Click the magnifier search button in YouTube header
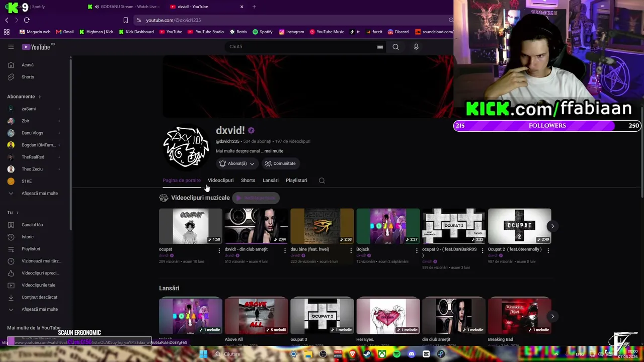Viewport: 644px width, 362px height. [395, 47]
